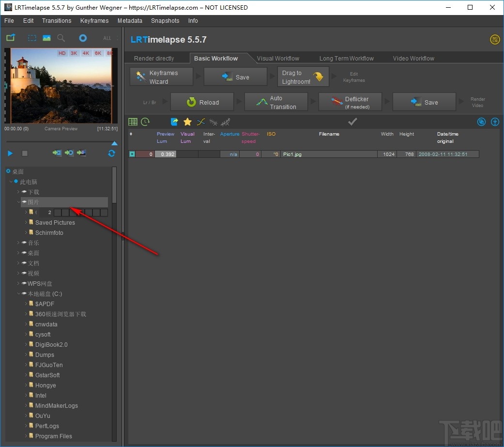Toggle the 3K resolution overlay
Image resolution: width=504 pixels, height=447 pixels.
click(74, 53)
